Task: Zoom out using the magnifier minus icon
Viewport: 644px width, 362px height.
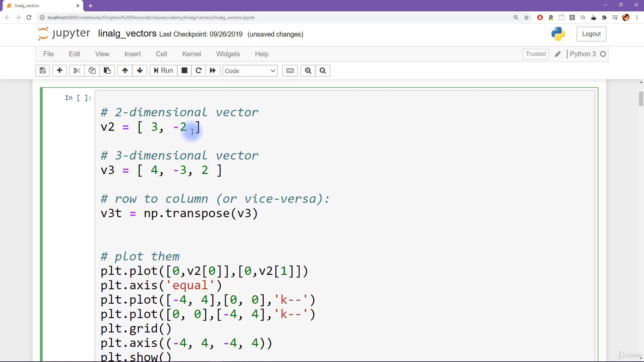Action: [323, 71]
